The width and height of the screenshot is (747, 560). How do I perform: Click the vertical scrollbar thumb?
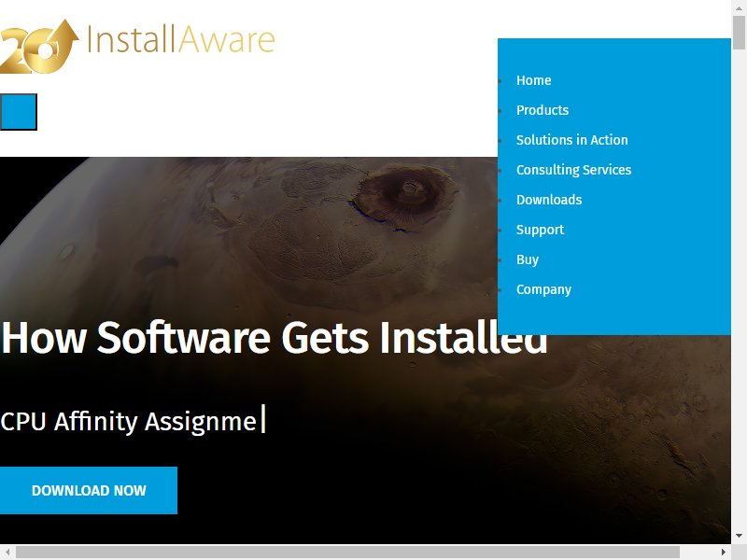(x=739, y=33)
